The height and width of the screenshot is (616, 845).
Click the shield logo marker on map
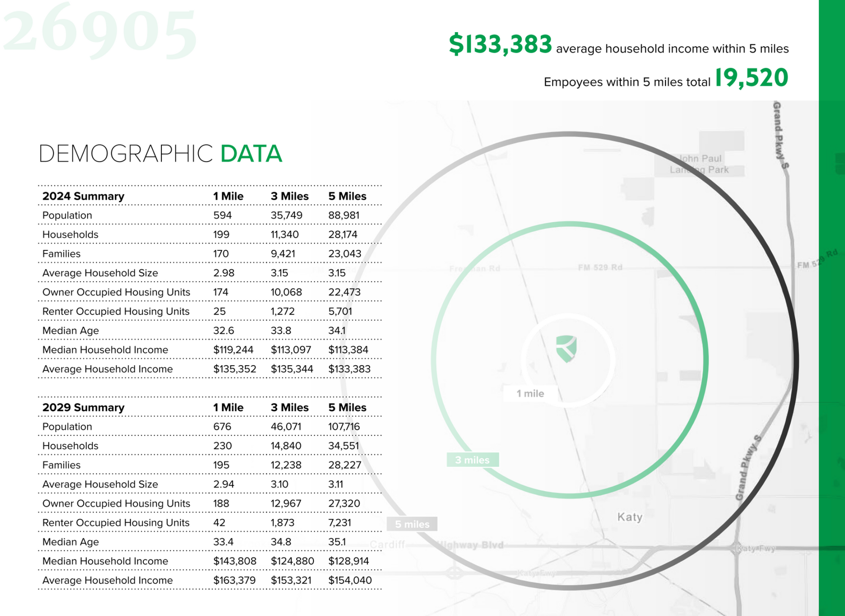pyautogui.click(x=567, y=348)
